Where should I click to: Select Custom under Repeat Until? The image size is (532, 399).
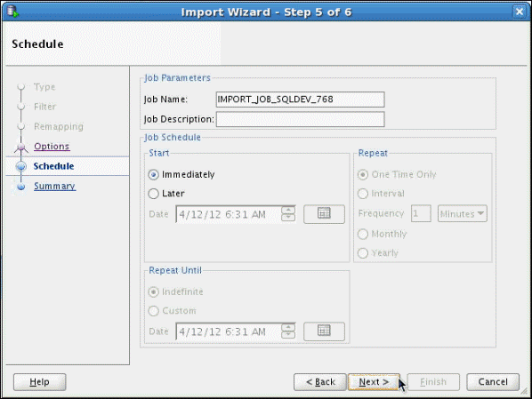point(173,311)
